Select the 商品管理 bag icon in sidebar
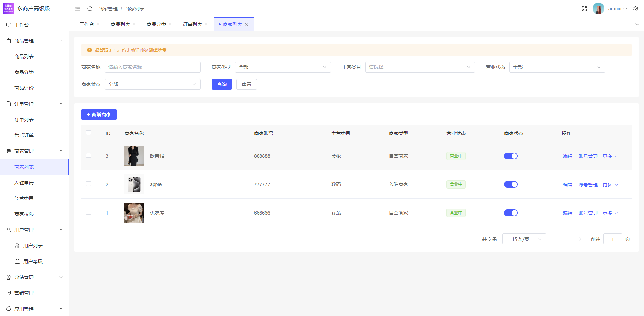 click(8, 40)
